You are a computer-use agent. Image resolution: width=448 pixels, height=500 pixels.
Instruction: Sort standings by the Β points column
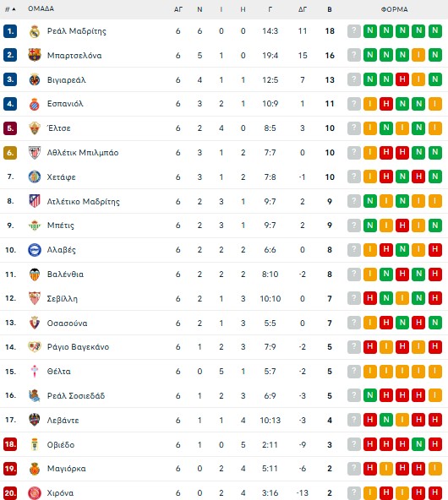point(330,9)
